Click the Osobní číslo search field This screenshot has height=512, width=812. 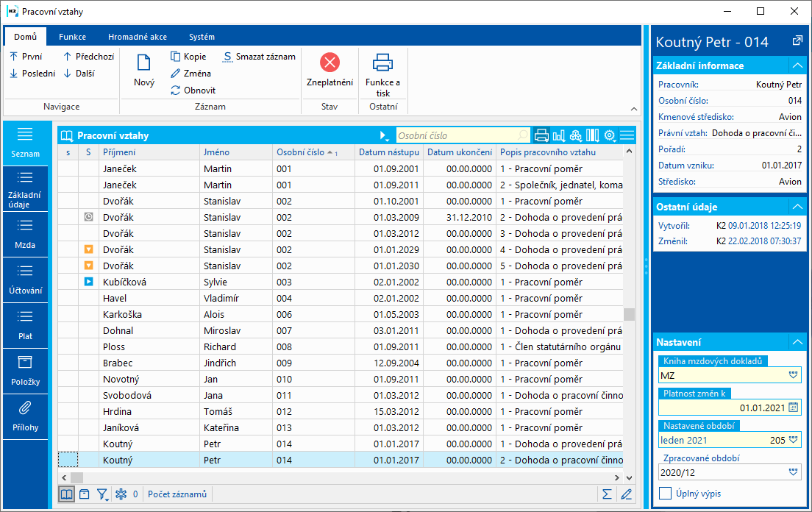pos(456,135)
